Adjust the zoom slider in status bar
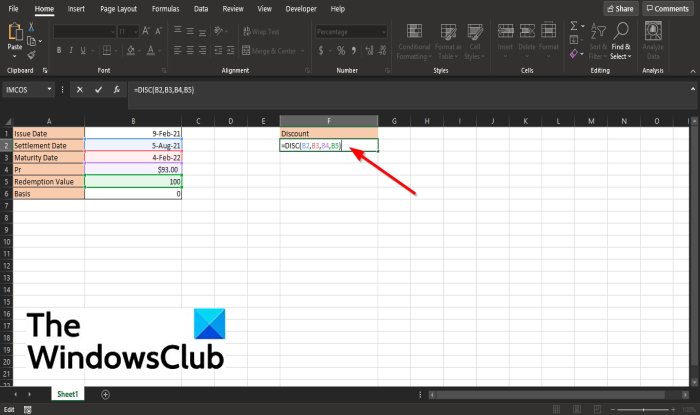This screenshot has height=415, width=700. click(643, 409)
